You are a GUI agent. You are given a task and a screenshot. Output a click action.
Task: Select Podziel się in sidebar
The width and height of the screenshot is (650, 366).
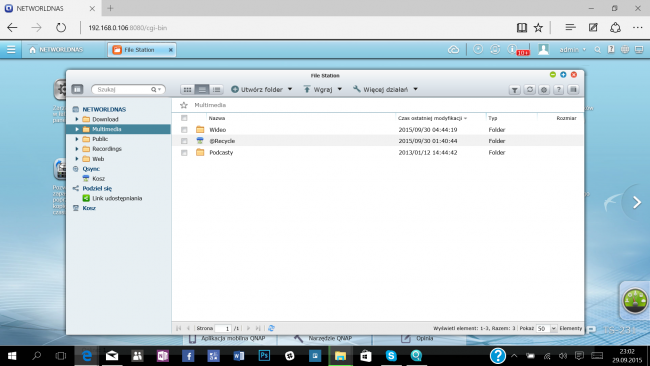pyautogui.click(x=97, y=189)
